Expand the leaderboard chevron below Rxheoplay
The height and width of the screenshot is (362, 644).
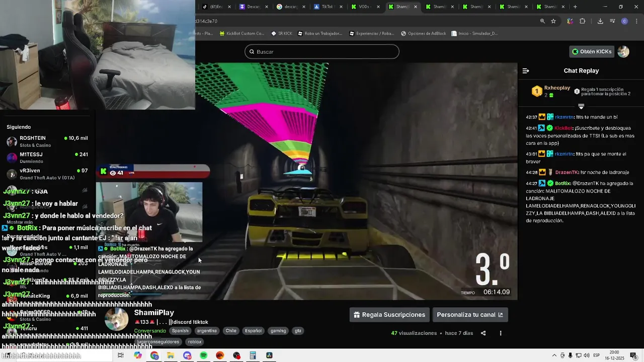581,107
